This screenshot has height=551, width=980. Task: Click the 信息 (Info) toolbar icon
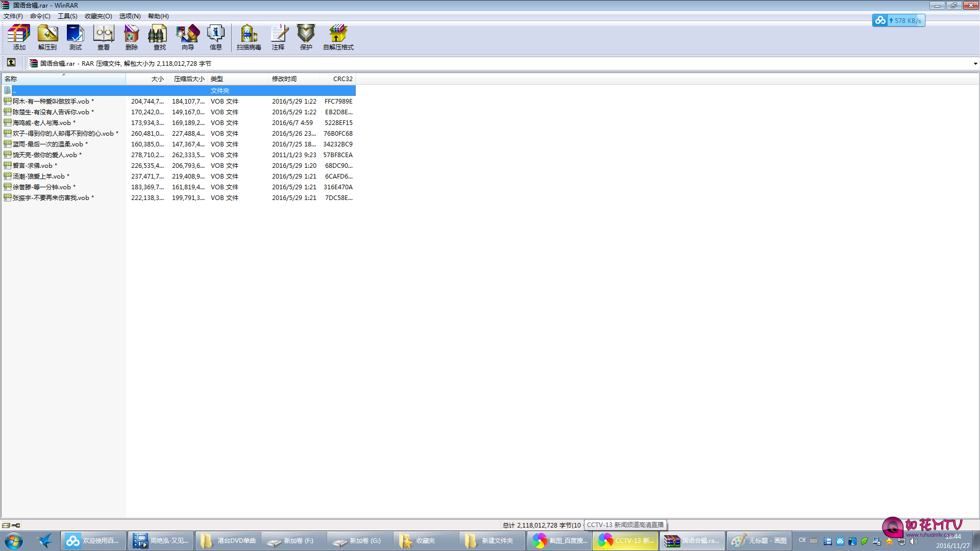tap(216, 37)
